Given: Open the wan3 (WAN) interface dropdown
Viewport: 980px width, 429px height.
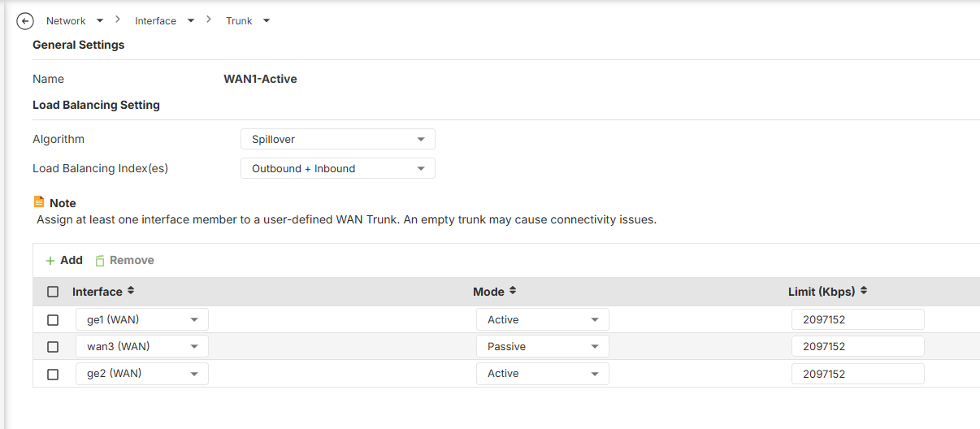Looking at the screenshot, I should pyautogui.click(x=141, y=347).
